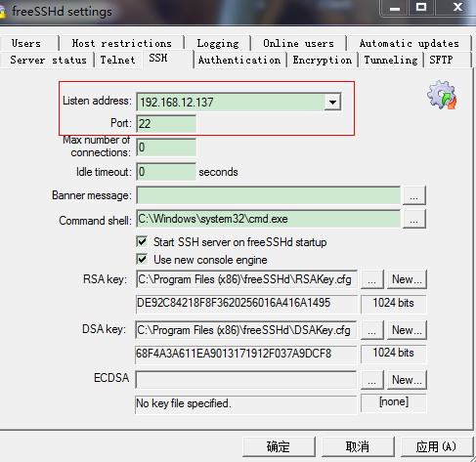The image size is (476, 462).
Task: Click the 'No key file specified.' text
Action: pyautogui.click(x=184, y=403)
